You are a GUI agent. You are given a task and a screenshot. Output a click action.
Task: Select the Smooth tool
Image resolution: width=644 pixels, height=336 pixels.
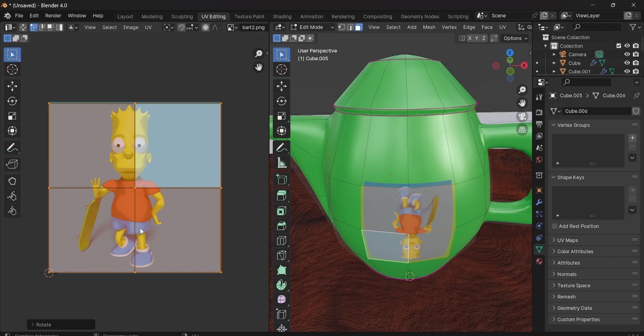(x=281, y=300)
